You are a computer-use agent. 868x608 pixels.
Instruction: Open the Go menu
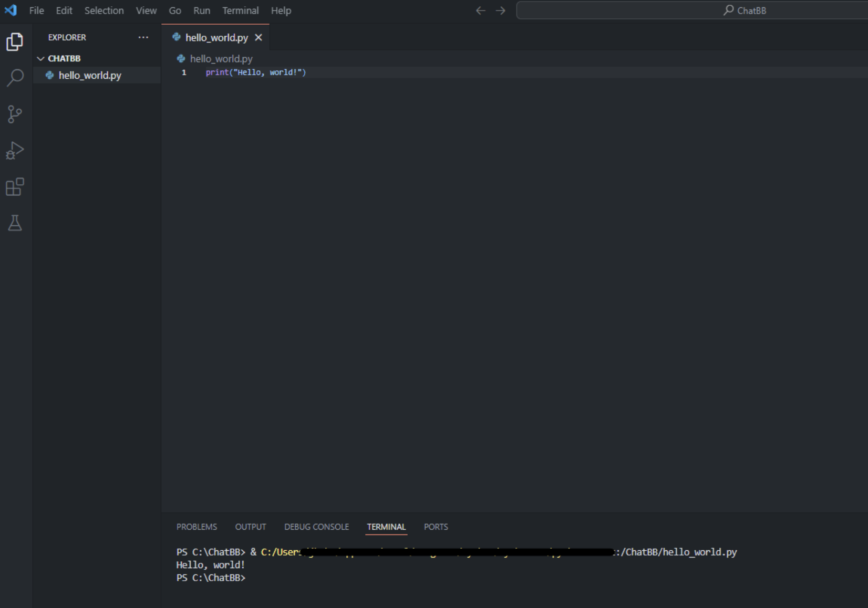(175, 11)
